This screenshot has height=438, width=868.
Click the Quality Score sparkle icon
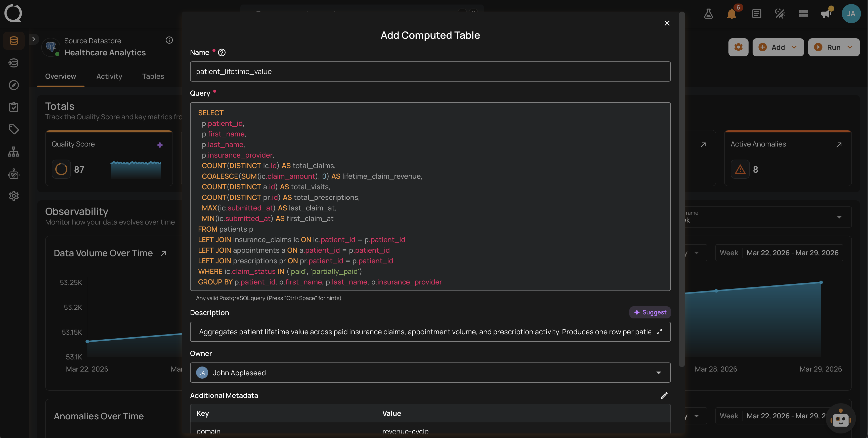[160, 145]
